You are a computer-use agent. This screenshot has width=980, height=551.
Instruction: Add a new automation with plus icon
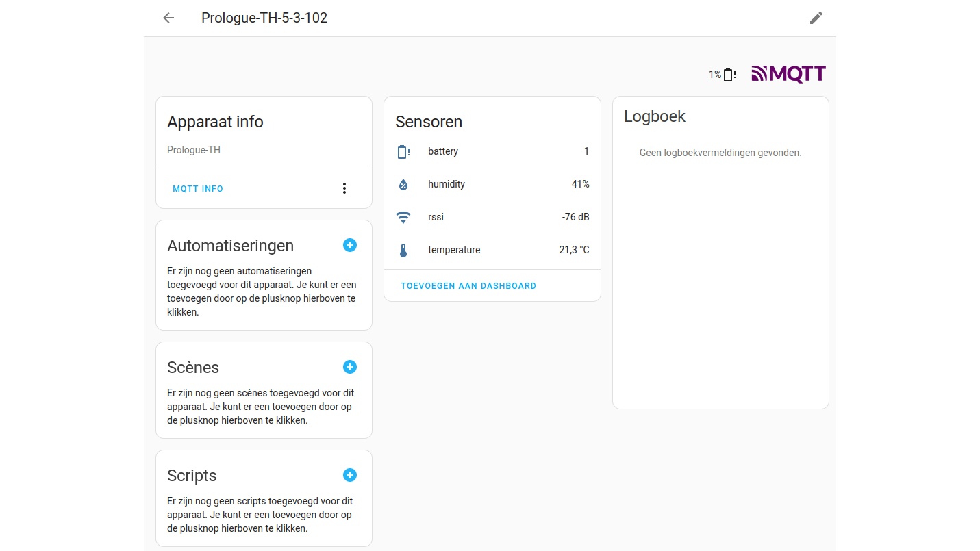tap(349, 245)
